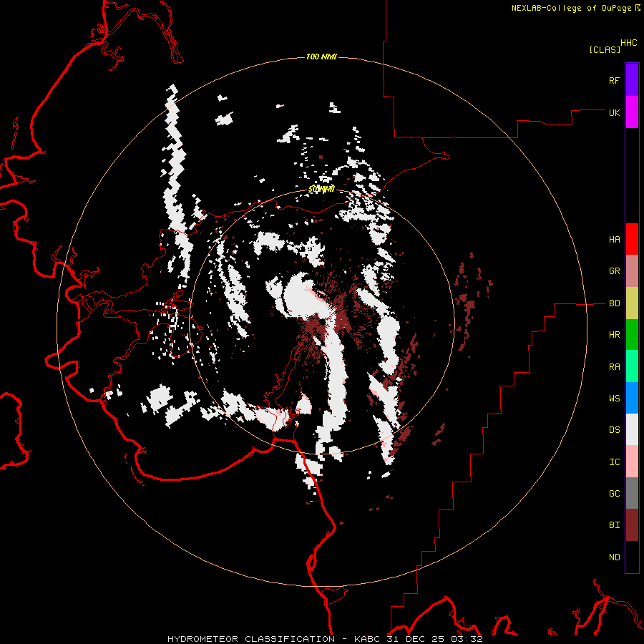The height and width of the screenshot is (644, 644).
Task: Click the IC legend label
Action: point(615,462)
